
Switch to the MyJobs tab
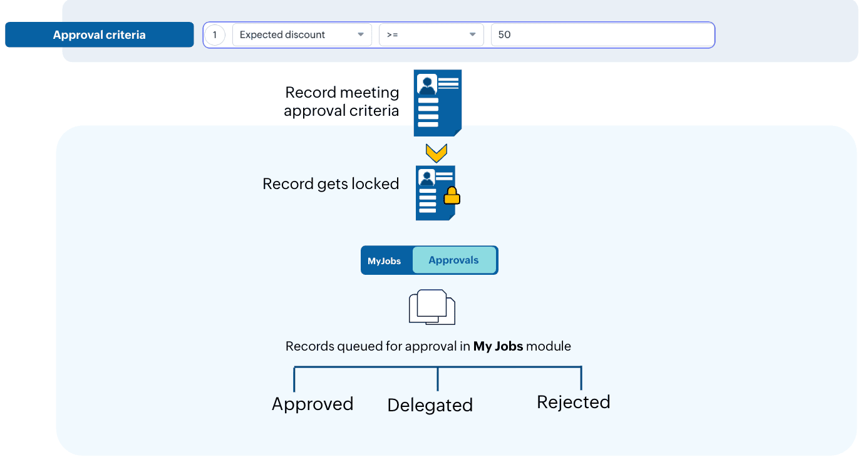click(385, 260)
